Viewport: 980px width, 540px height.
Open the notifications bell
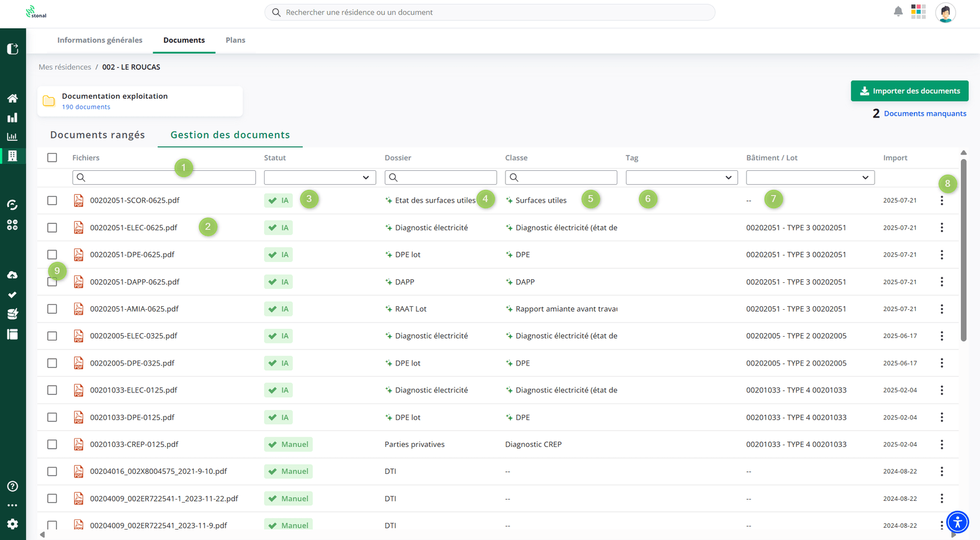[898, 12]
